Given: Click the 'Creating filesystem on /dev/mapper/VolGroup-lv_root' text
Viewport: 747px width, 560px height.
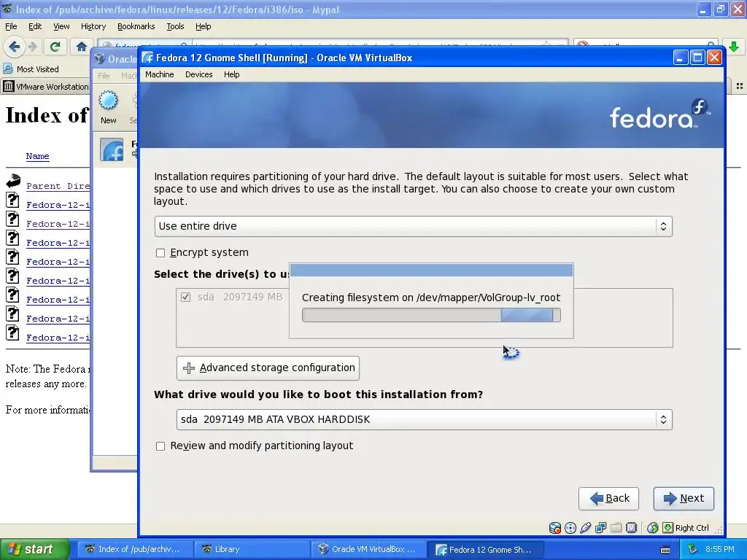Looking at the screenshot, I should [431, 297].
